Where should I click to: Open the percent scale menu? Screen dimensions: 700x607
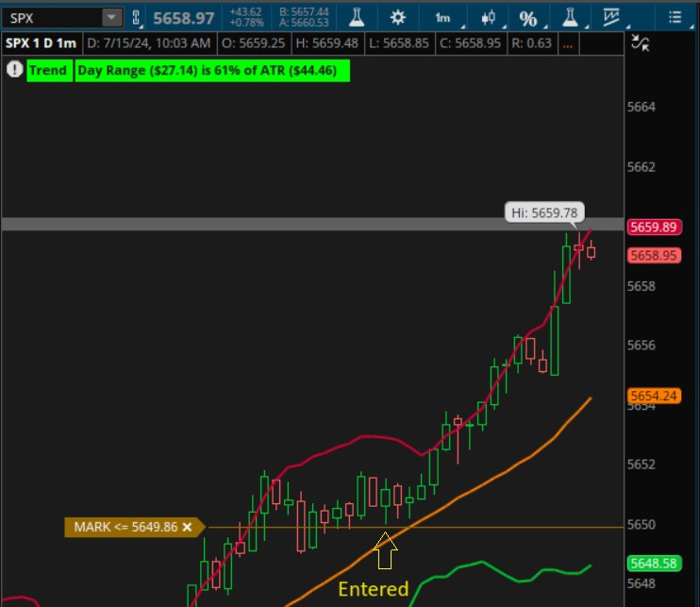528,19
